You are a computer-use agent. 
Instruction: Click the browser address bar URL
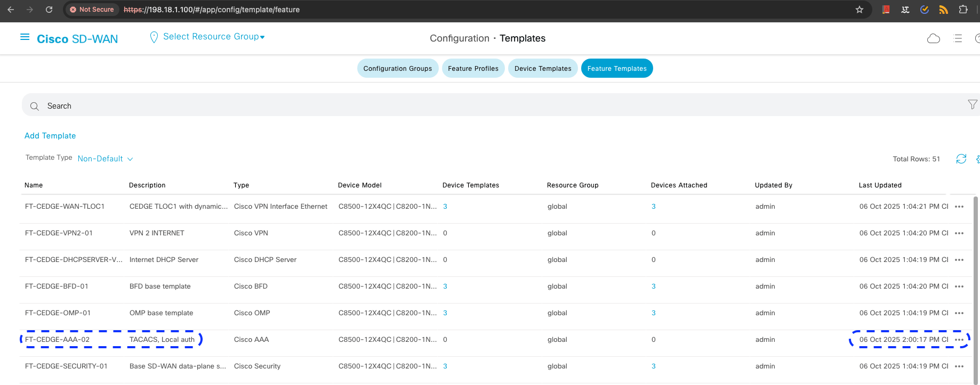(x=212, y=10)
